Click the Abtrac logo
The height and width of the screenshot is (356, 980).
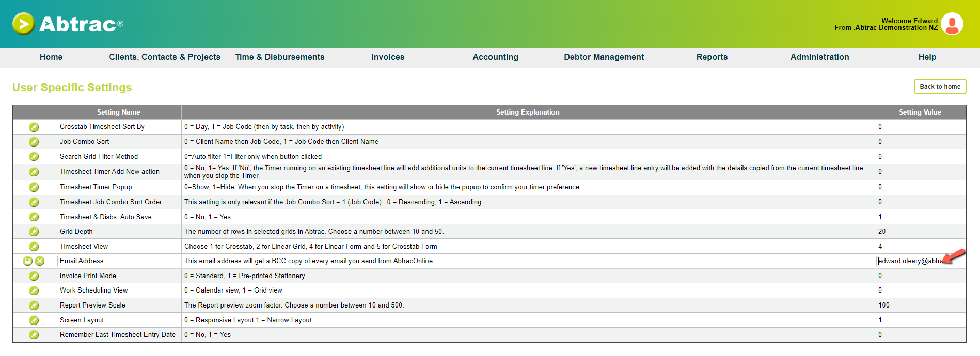(68, 24)
